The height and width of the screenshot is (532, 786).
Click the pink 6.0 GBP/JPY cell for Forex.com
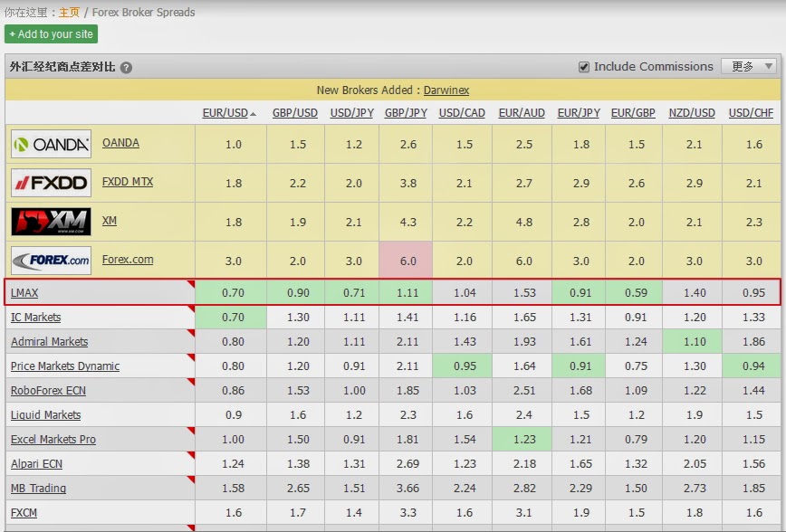pos(406,260)
